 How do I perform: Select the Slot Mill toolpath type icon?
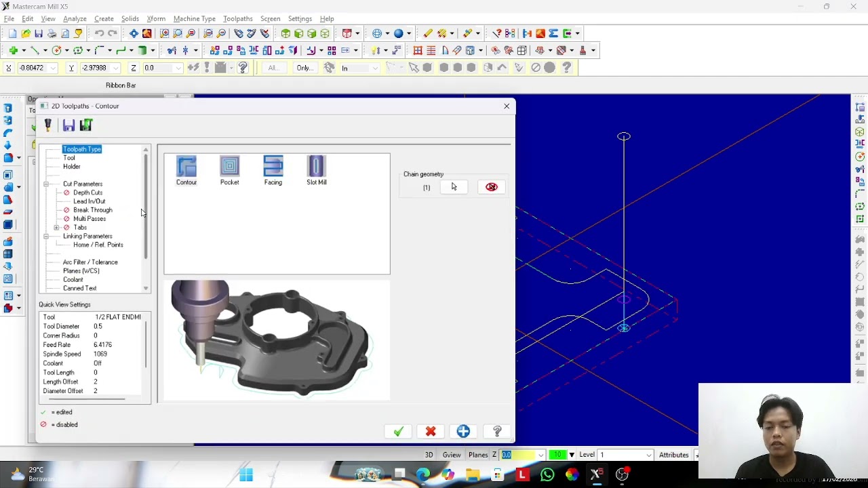pos(316,170)
